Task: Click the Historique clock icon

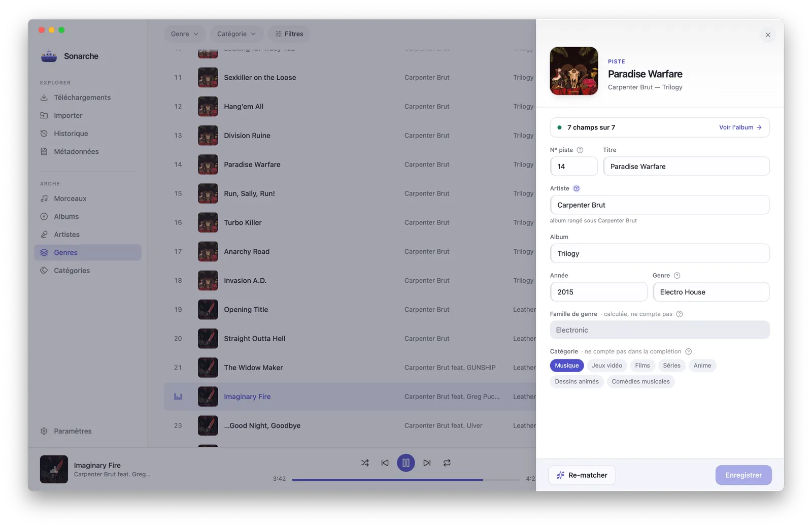Action: click(x=44, y=134)
